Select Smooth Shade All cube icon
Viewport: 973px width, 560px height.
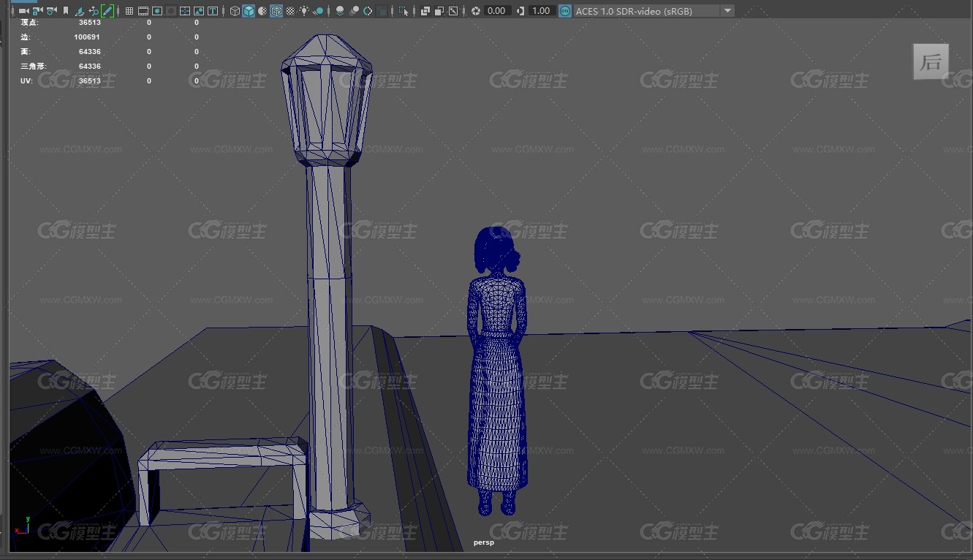[x=249, y=11]
